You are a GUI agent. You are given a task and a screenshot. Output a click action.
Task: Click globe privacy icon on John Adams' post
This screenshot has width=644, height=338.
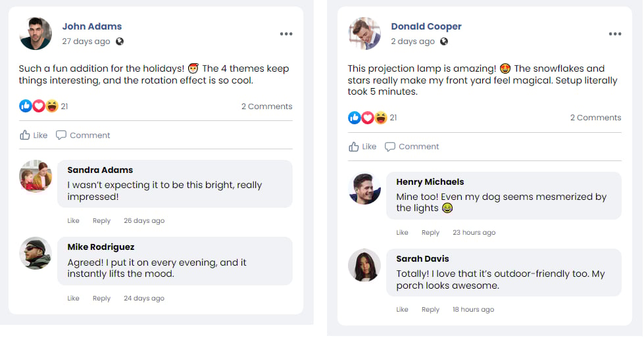tap(120, 41)
